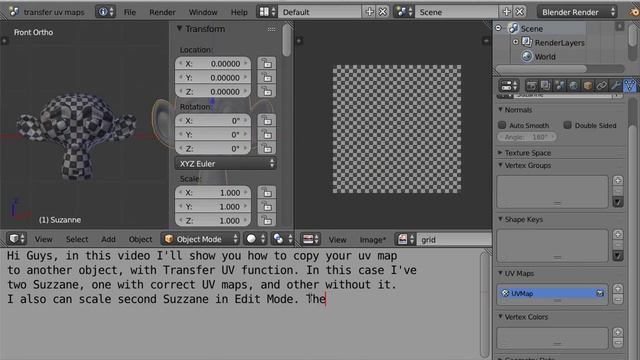Expand the Texture Space panel

pyautogui.click(x=500, y=153)
